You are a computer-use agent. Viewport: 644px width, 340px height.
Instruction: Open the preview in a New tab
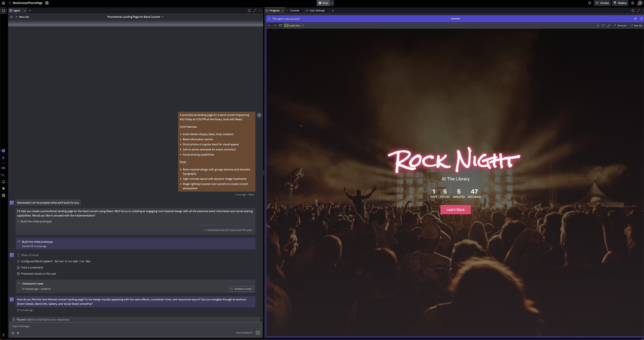[x=636, y=25]
